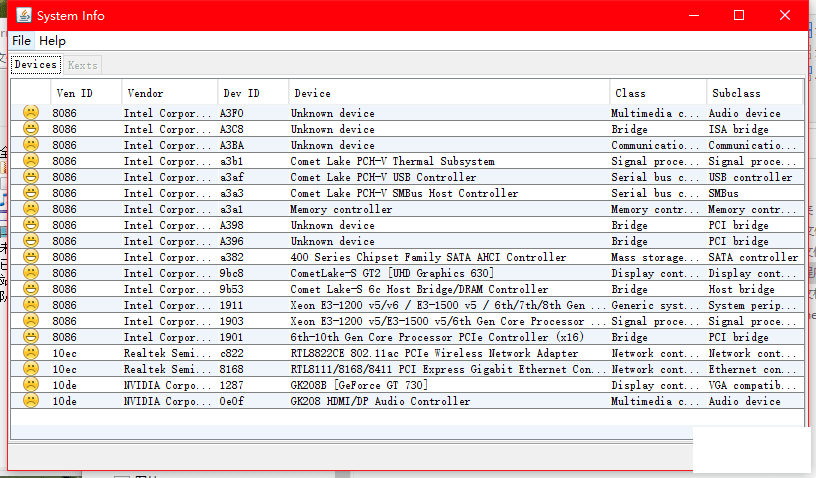Open the File menu

point(21,41)
